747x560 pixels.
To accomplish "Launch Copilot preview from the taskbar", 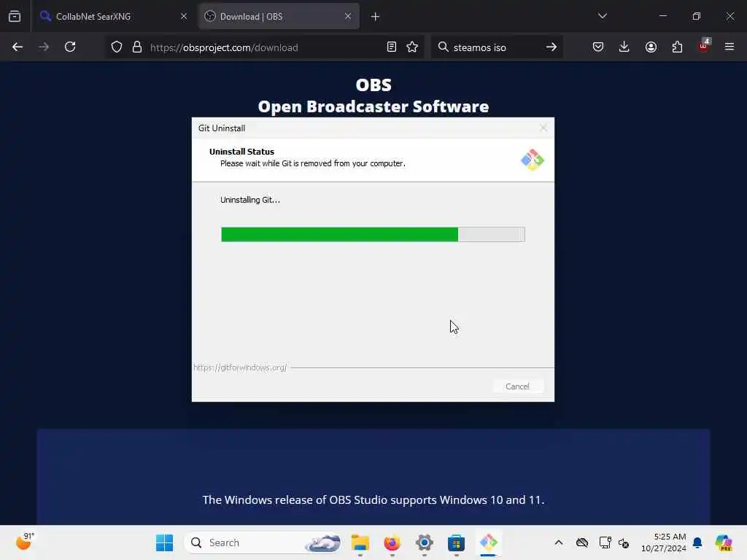I will tap(723, 542).
